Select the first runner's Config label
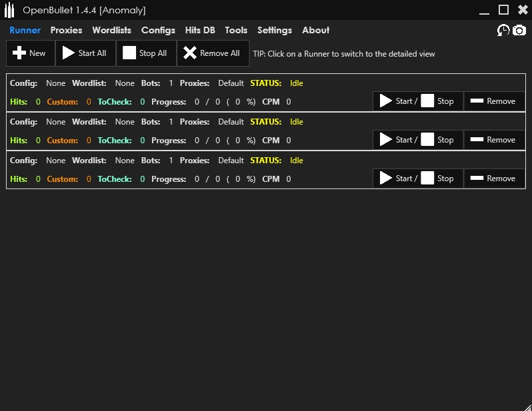Screen dimensions: 532x411 (x=23, y=83)
